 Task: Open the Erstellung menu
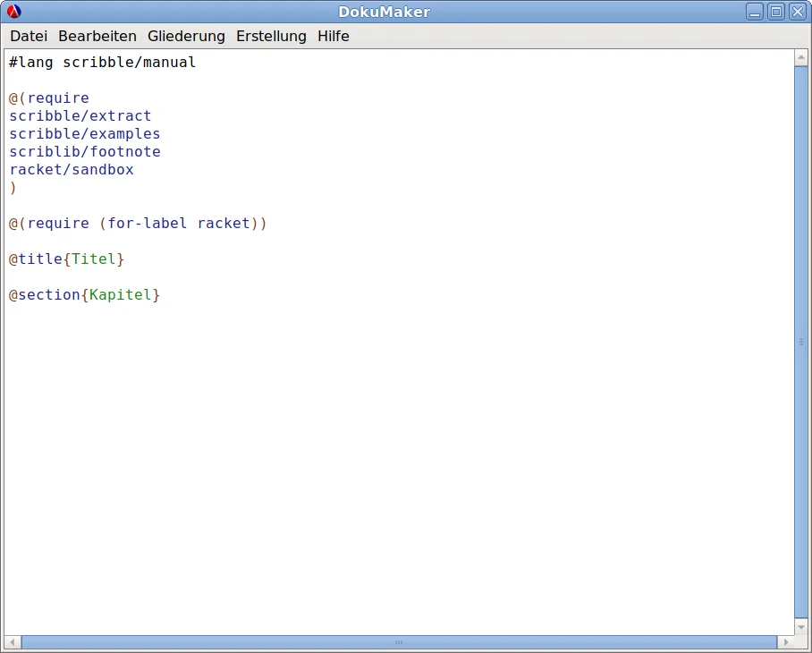tap(271, 37)
